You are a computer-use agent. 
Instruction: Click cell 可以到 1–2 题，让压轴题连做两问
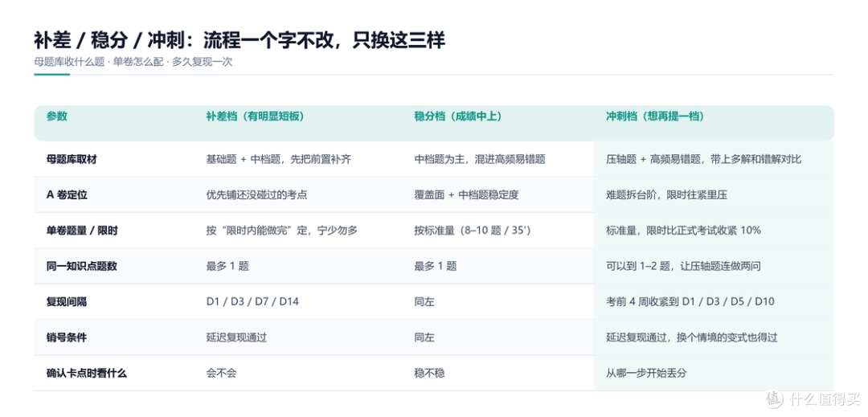point(684,266)
